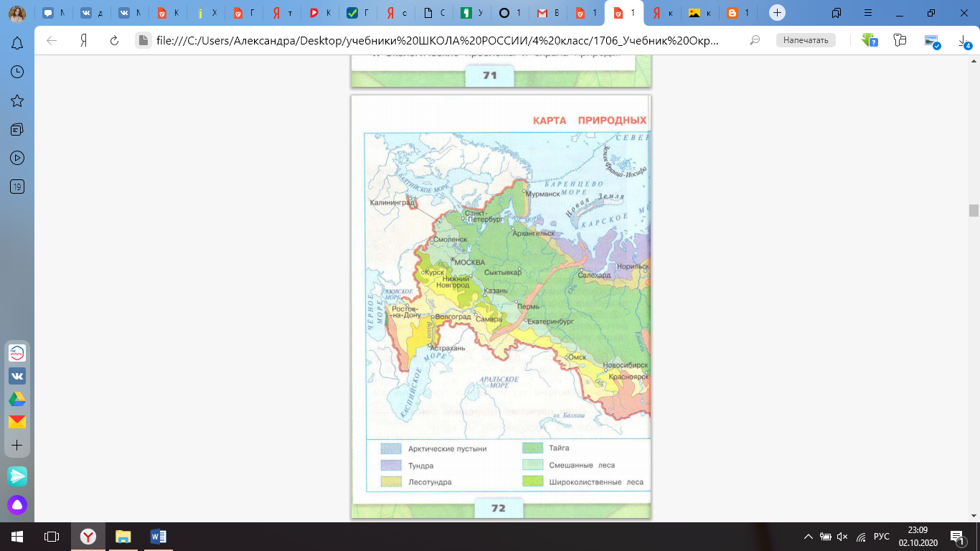This screenshot has width=980, height=551.
Task: Open tab panel icon near window controls
Action: [837, 13]
